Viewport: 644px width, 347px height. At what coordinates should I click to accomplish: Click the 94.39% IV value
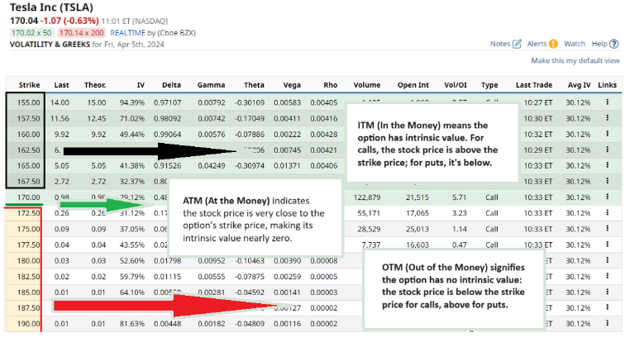click(132, 102)
